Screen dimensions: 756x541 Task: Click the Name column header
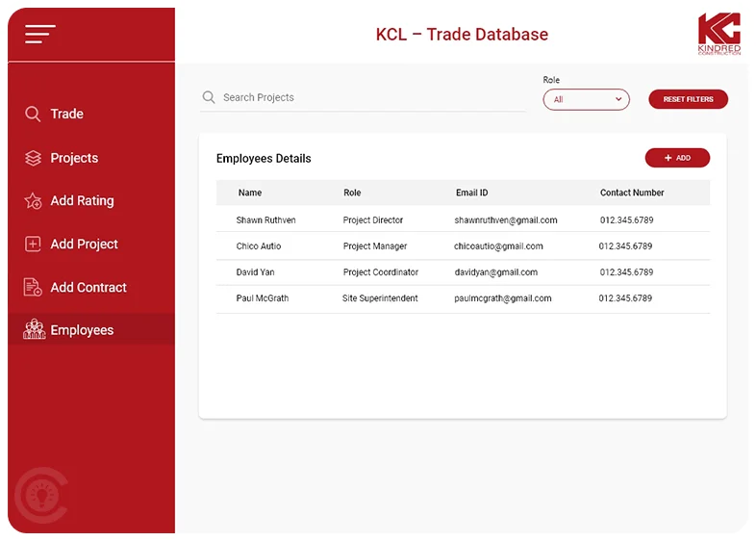point(250,193)
